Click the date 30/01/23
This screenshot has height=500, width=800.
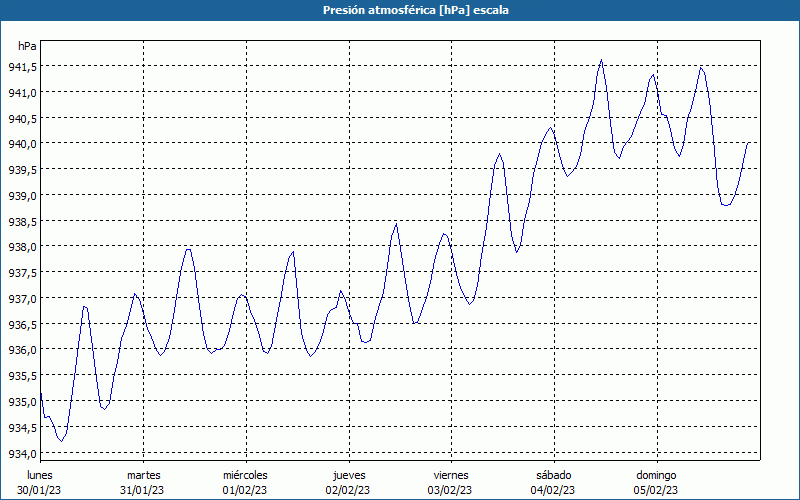(39, 490)
